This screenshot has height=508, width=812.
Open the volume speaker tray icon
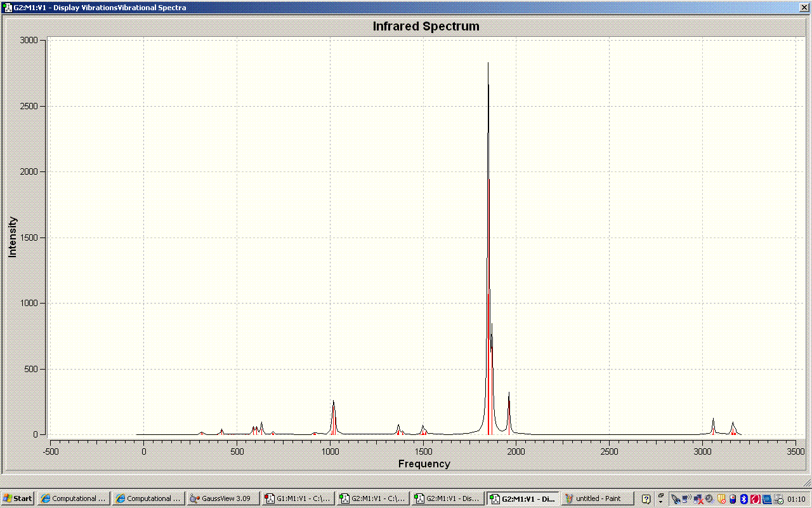tap(709, 499)
